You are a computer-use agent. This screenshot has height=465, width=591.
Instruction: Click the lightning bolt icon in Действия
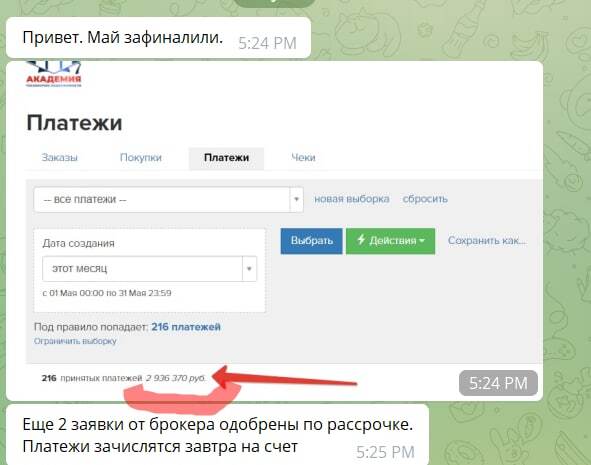point(361,240)
